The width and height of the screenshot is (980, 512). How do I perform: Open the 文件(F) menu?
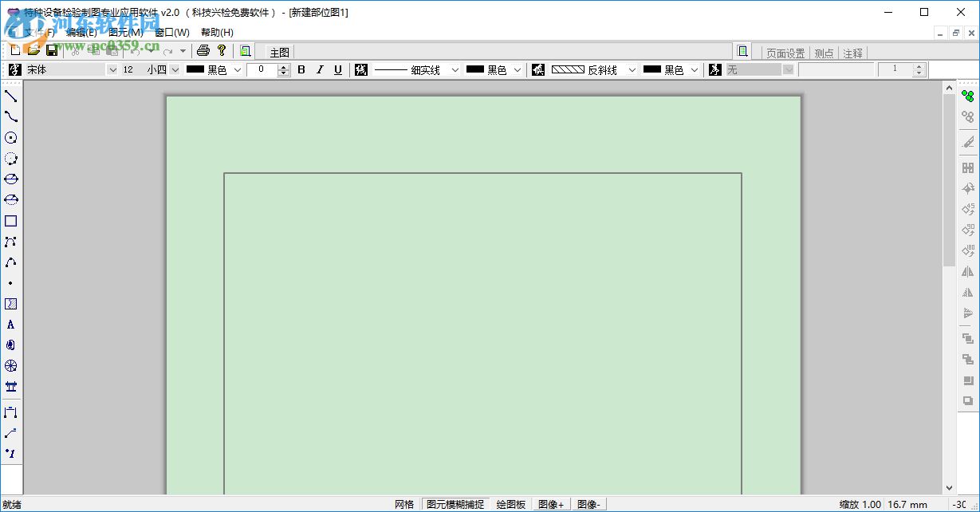click(39, 32)
